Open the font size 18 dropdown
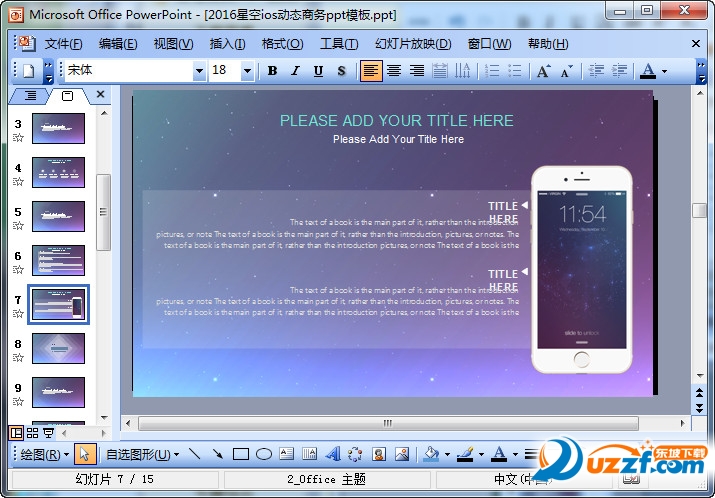 [247, 71]
